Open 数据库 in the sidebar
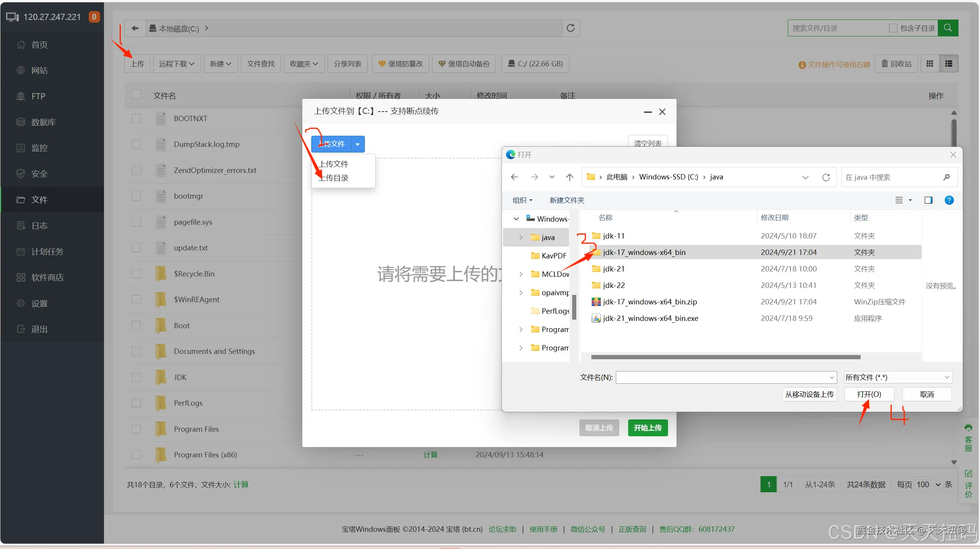Image resolution: width=980 pixels, height=549 pixels. pyautogui.click(x=43, y=122)
